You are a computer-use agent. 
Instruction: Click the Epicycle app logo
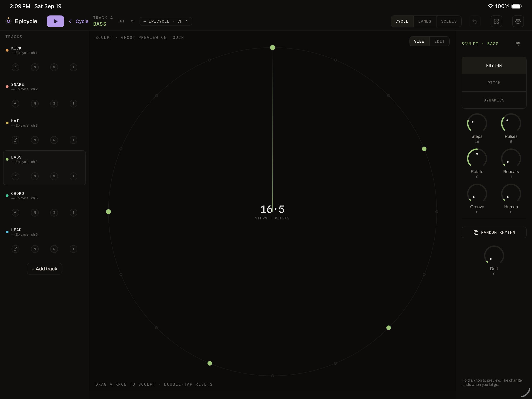click(x=9, y=21)
